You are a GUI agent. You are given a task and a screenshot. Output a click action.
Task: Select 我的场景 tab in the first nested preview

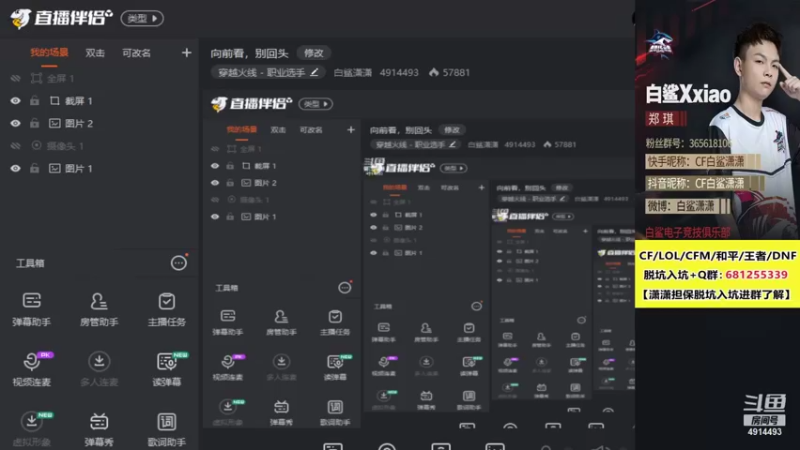click(242, 130)
